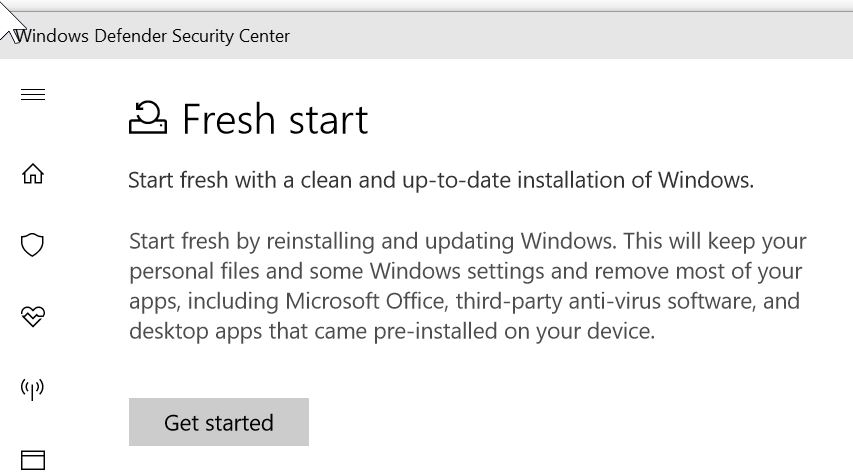Image resolution: width=853 pixels, height=472 pixels.
Task: Open Device performance & health heart icon
Action: tap(33, 316)
